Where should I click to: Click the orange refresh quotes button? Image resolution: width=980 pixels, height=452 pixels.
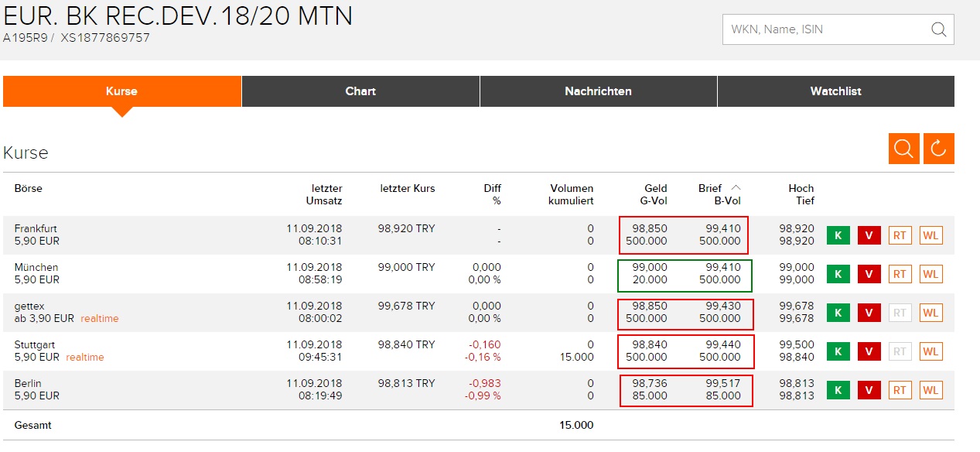point(938,149)
